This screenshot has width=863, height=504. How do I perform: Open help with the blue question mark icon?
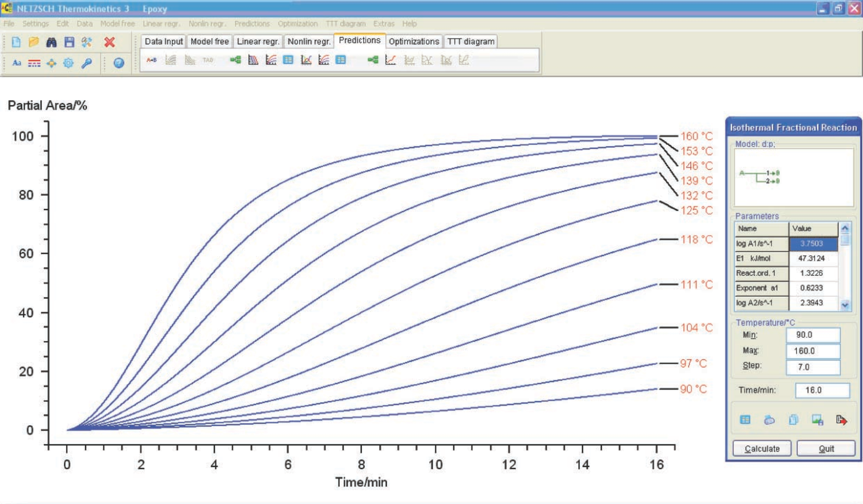point(119,63)
